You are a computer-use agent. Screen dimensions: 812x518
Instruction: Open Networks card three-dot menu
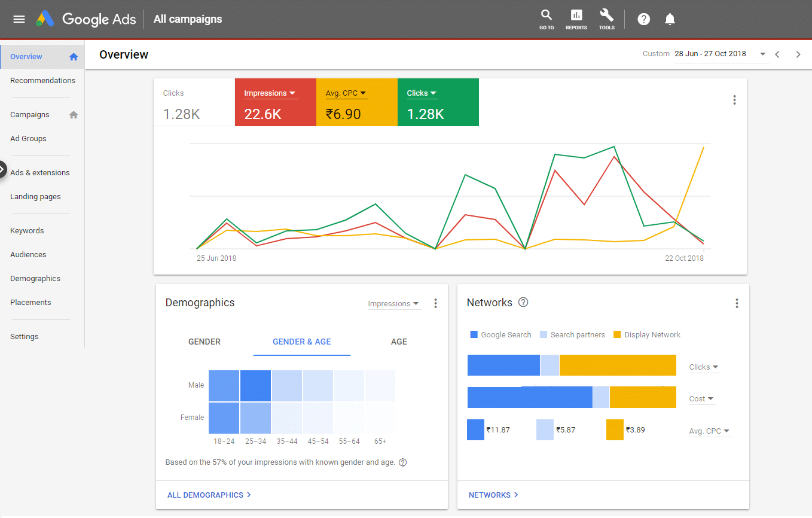(737, 303)
